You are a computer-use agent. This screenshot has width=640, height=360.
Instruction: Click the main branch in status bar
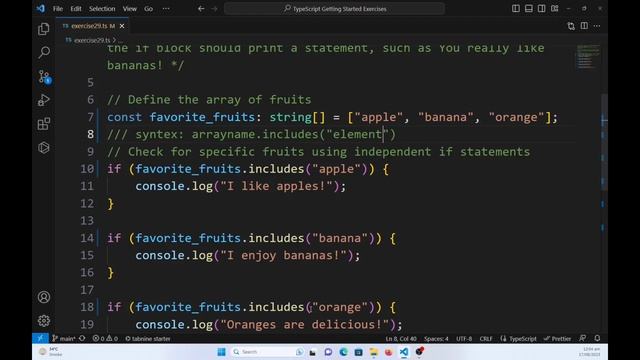[x=64, y=338]
